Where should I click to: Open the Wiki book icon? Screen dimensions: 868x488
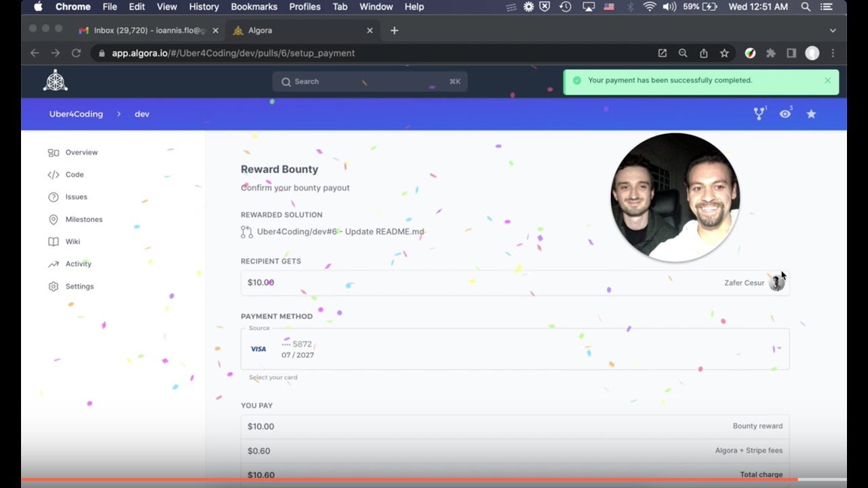pos(54,242)
